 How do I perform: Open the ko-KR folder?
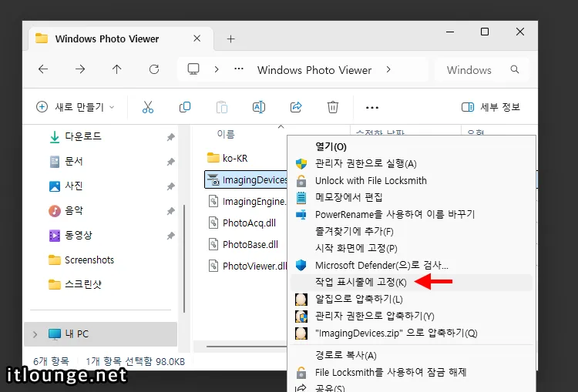click(234, 158)
